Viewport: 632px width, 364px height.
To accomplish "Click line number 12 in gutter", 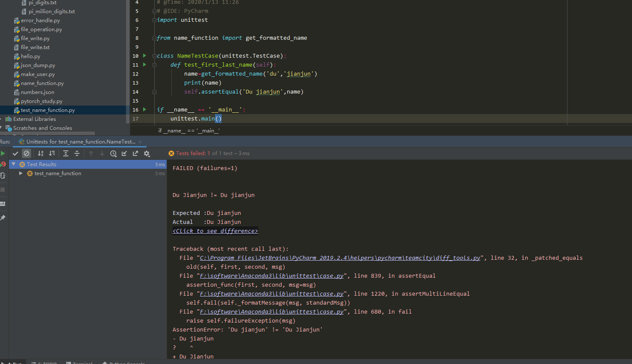I will click(x=135, y=74).
